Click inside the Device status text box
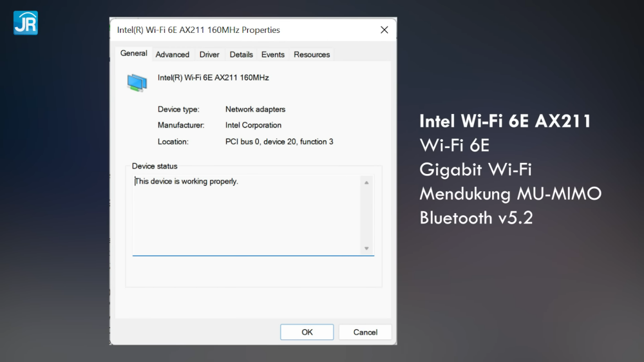644x362 pixels. point(245,216)
